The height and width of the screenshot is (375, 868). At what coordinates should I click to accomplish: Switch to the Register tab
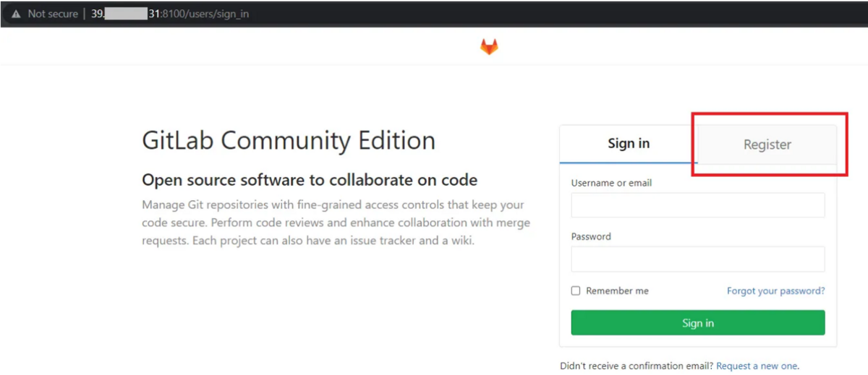click(x=767, y=145)
